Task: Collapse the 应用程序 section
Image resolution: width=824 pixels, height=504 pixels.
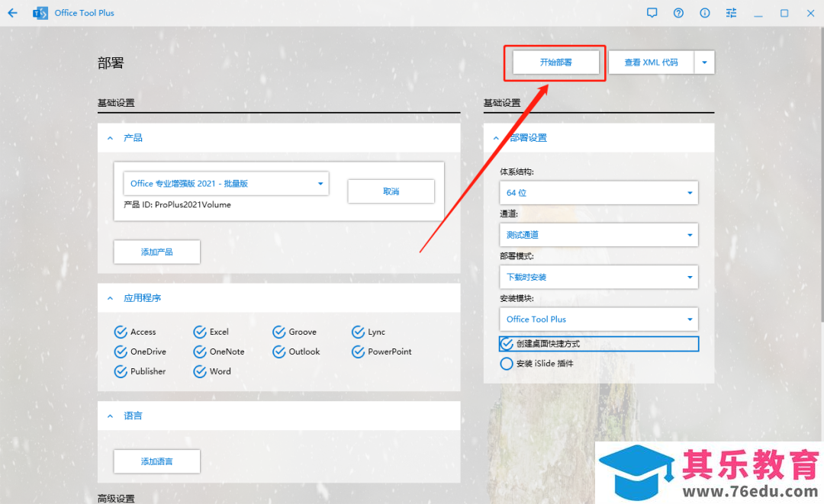Action: (111, 298)
